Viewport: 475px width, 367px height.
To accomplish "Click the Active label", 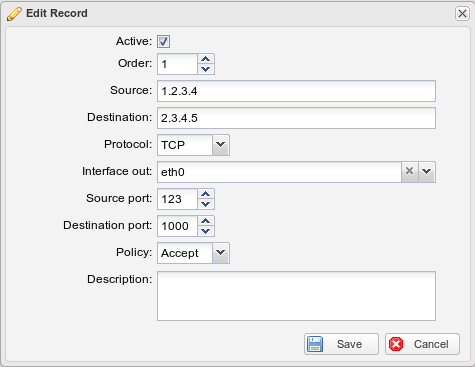I will tap(134, 41).
